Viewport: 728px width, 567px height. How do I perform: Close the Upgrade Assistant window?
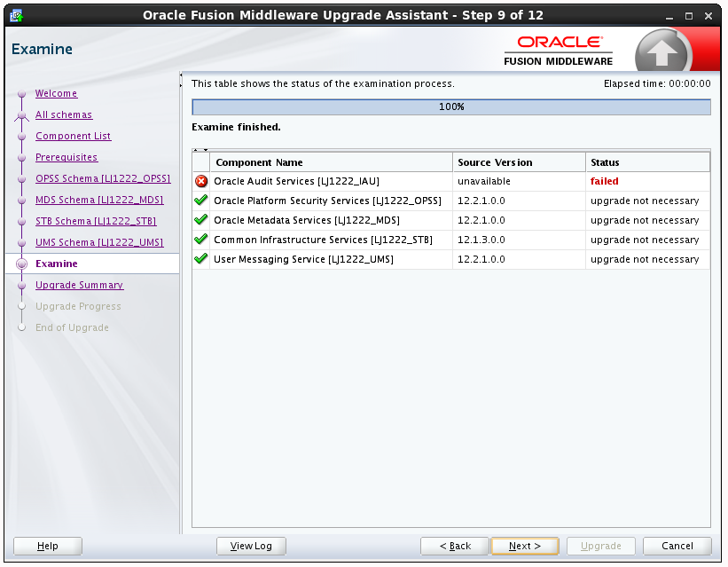coord(708,16)
